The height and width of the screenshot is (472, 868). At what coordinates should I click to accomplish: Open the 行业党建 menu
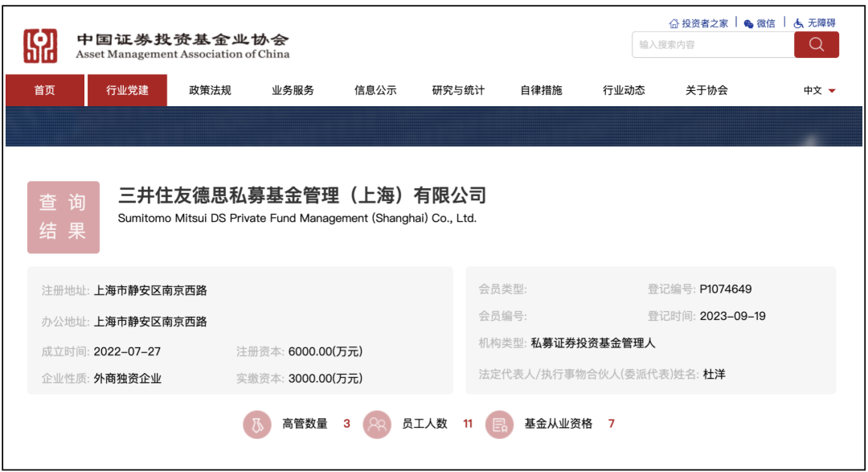click(x=127, y=90)
